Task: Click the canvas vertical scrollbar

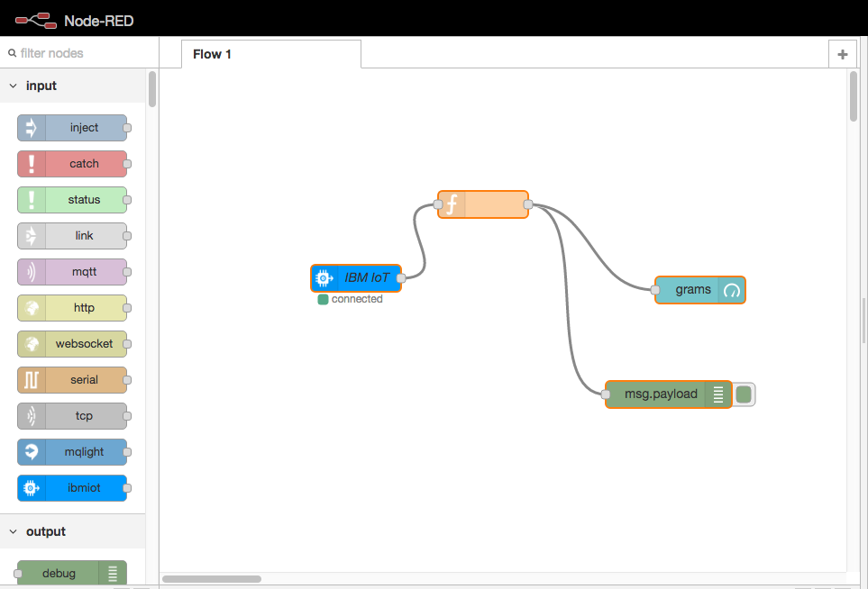Action: 853,95
